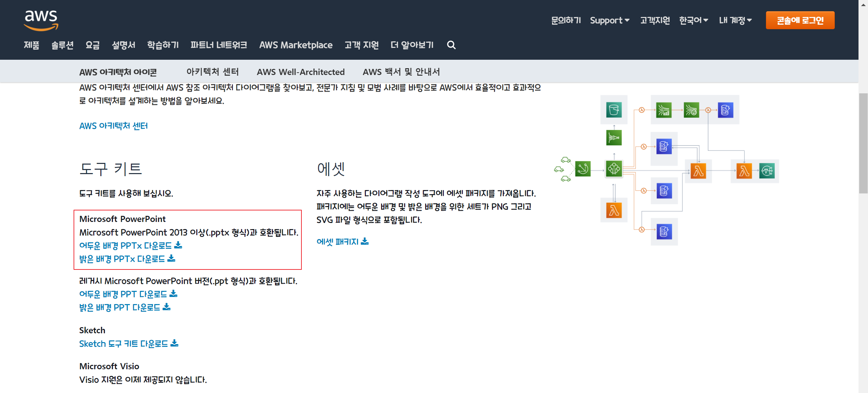Click download icon beside 밝은 배경 PPTx 다운로드
The image size is (868, 393).
tap(172, 258)
